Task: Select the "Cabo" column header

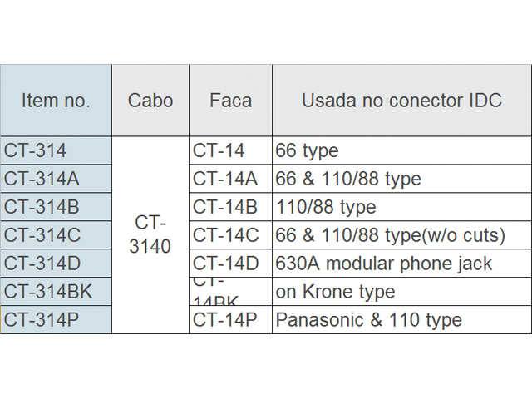Action: pyautogui.click(x=150, y=101)
